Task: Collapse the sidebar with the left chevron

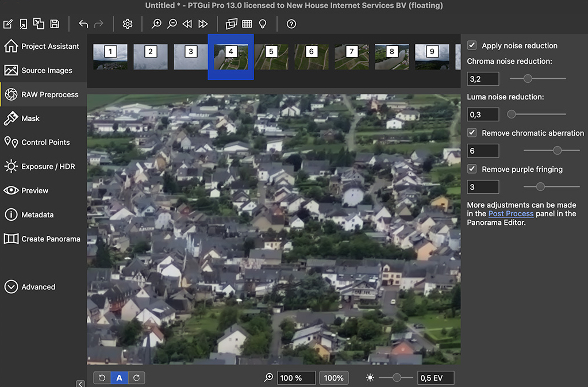Action: tap(80, 384)
